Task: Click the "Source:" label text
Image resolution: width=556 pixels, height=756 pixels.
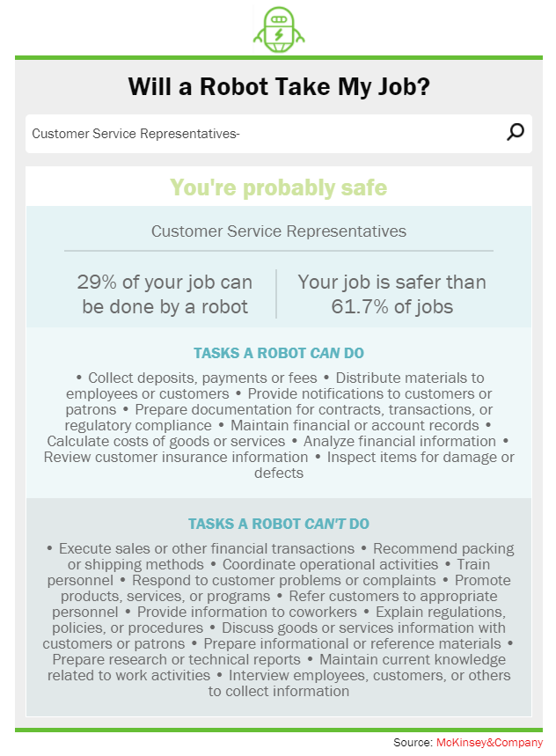Action: coord(413,743)
